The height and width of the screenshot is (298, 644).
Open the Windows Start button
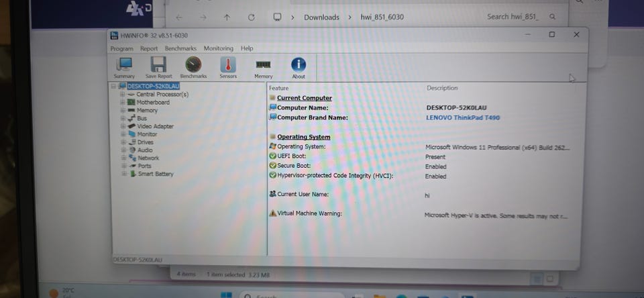tap(225, 295)
